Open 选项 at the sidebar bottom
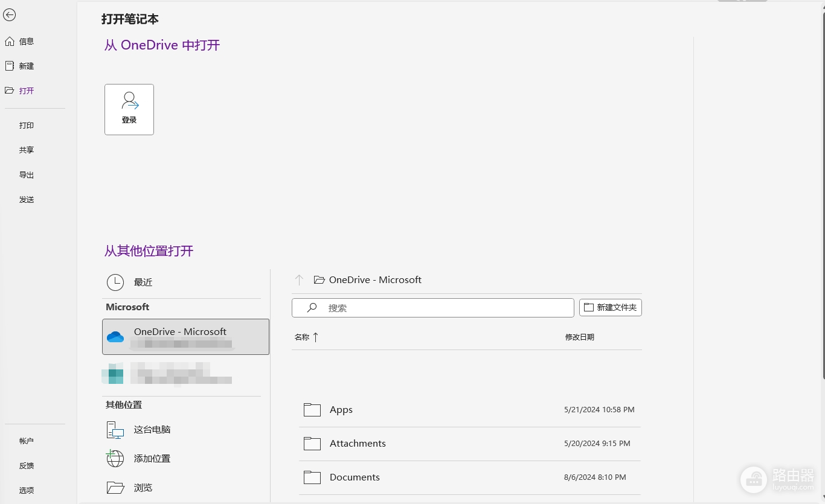This screenshot has height=504, width=825. [27, 491]
